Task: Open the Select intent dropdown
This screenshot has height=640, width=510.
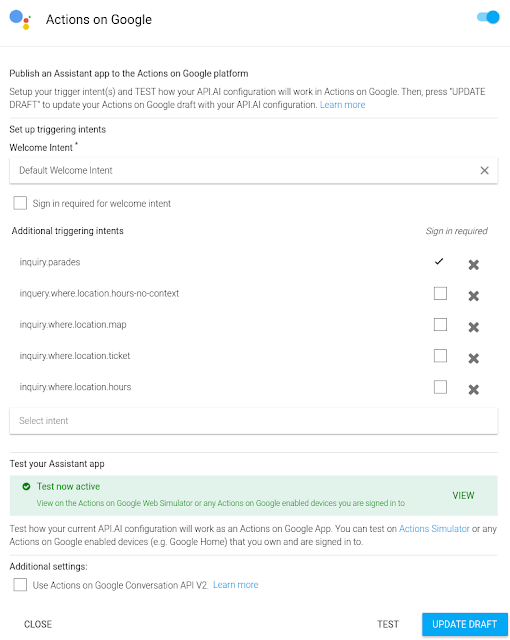Action: [x=253, y=421]
